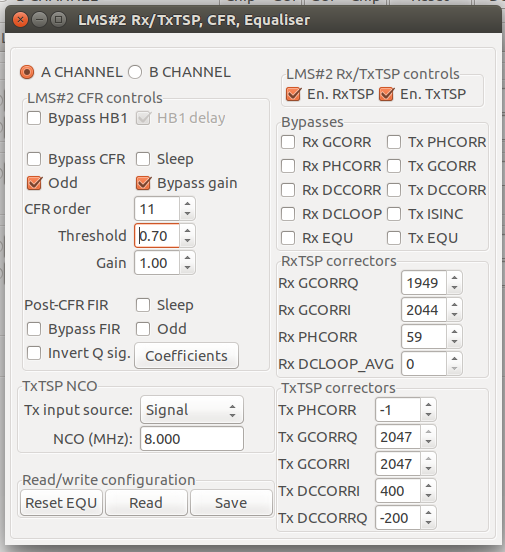Select the B CHANNEL radio button
The image size is (505, 552).
click(135, 72)
